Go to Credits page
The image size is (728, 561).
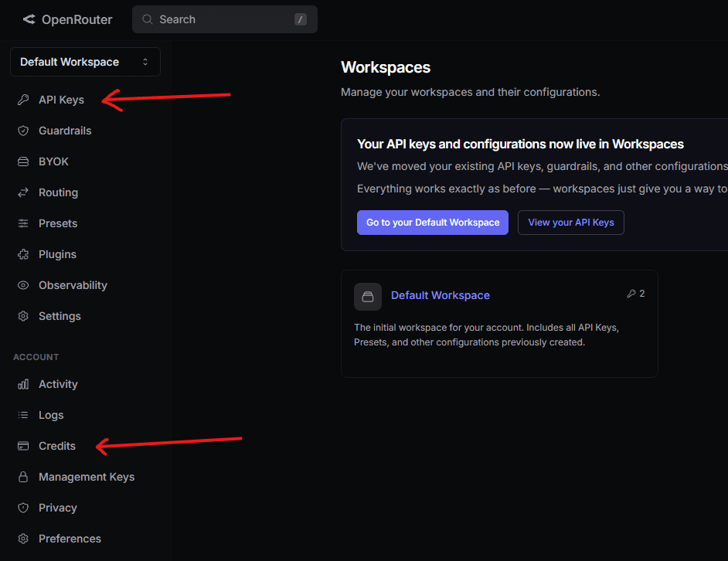click(x=57, y=446)
